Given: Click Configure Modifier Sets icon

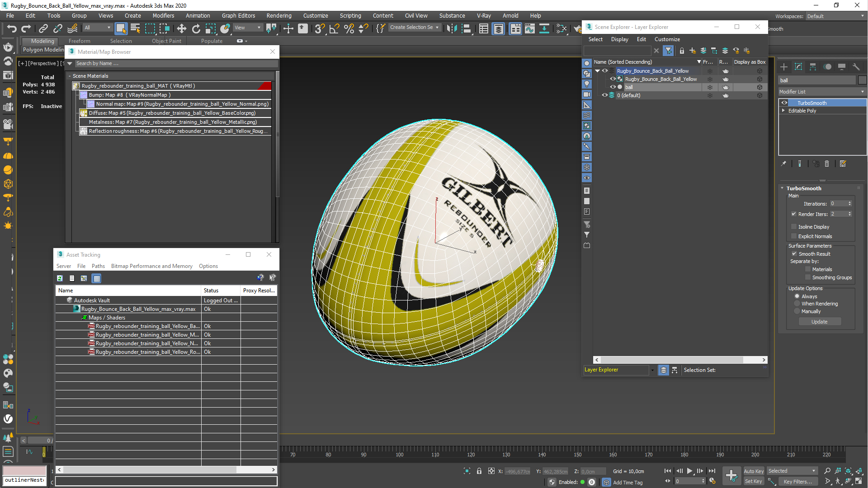Looking at the screenshot, I should [x=843, y=164].
